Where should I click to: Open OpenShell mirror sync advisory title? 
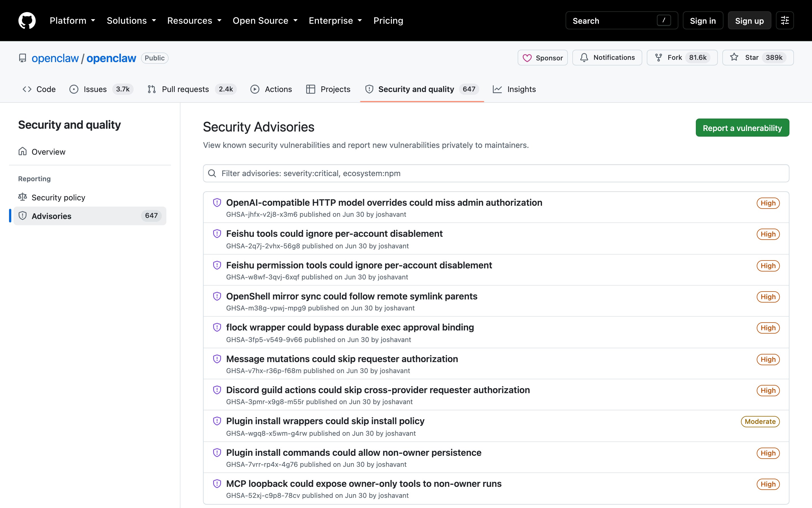pyautogui.click(x=352, y=296)
